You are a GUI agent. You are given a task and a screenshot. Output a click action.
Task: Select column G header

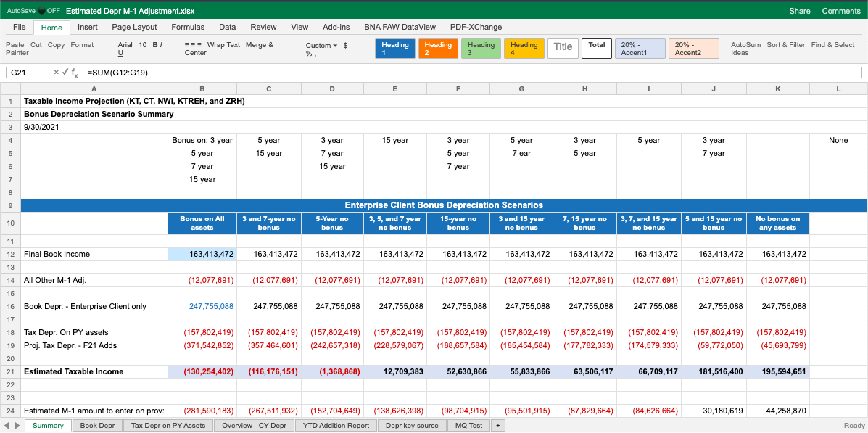(x=521, y=88)
